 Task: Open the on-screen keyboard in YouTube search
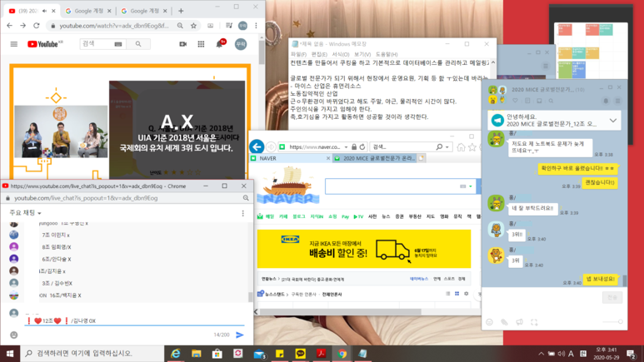tap(118, 44)
